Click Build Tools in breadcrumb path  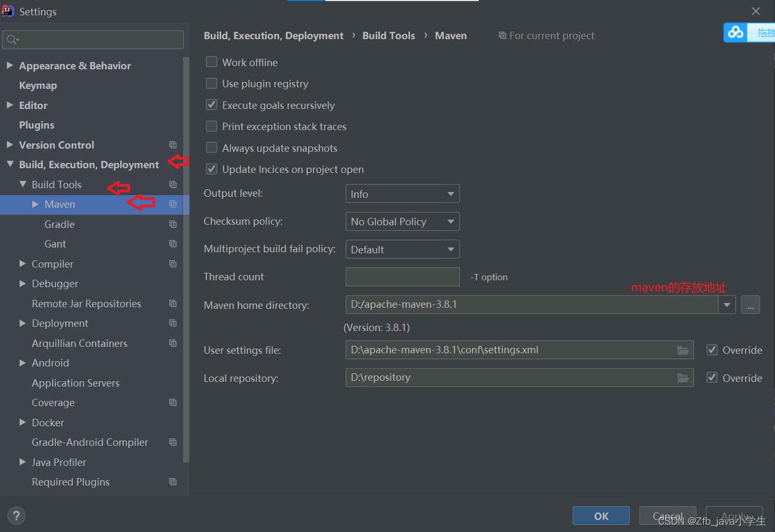coord(389,35)
